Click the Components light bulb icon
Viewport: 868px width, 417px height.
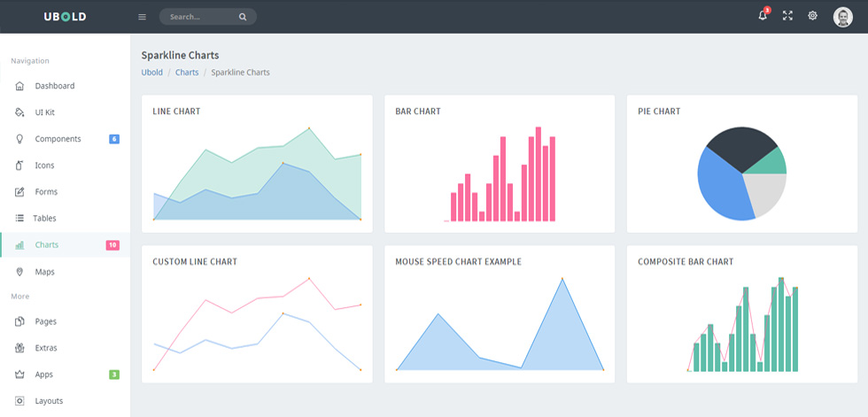[x=19, y=139]
